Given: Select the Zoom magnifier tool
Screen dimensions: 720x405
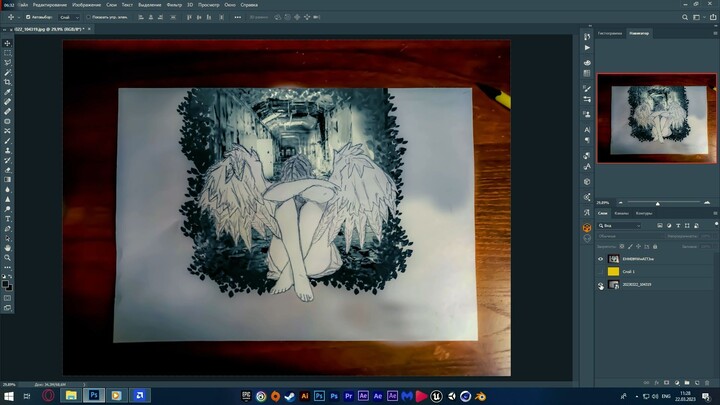Looking at the screenshot, I should 8,257.
